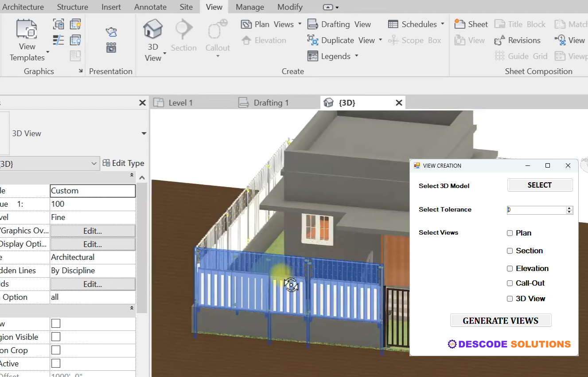Check the Section option in View Creation
This screenshot has width=588, height=377.
pos(510,251)
